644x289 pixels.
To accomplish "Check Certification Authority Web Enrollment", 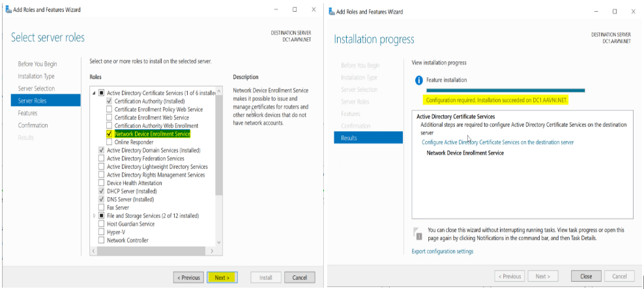I will [110, 125].
